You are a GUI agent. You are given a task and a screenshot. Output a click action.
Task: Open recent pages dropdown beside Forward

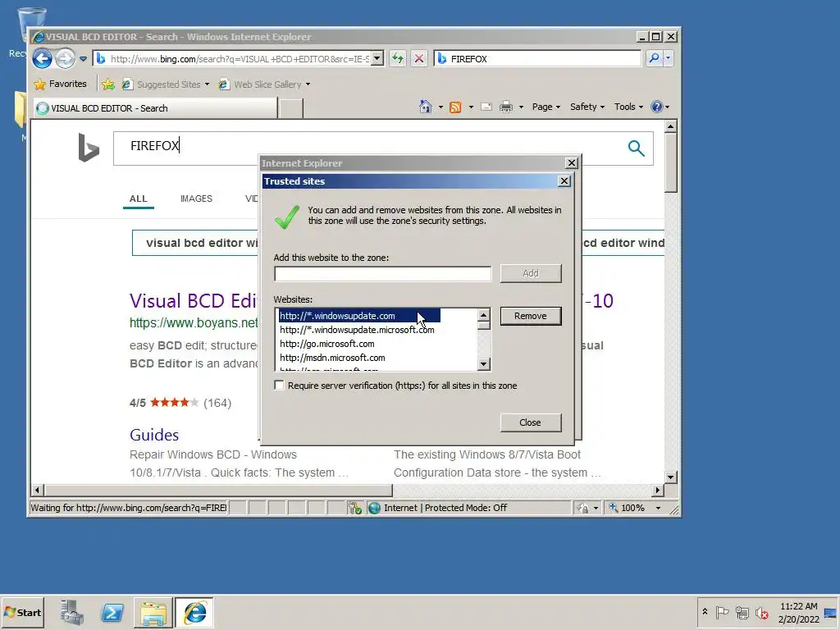click(x=83, y=59)
